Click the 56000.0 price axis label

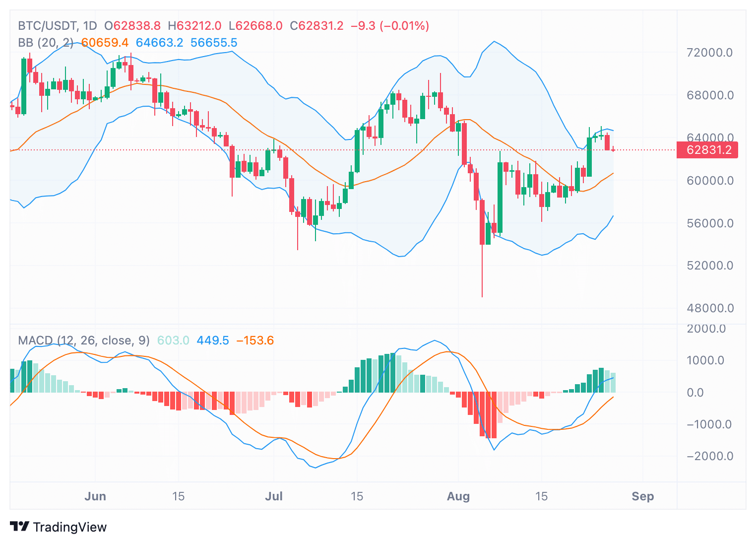tap(710, 223)
